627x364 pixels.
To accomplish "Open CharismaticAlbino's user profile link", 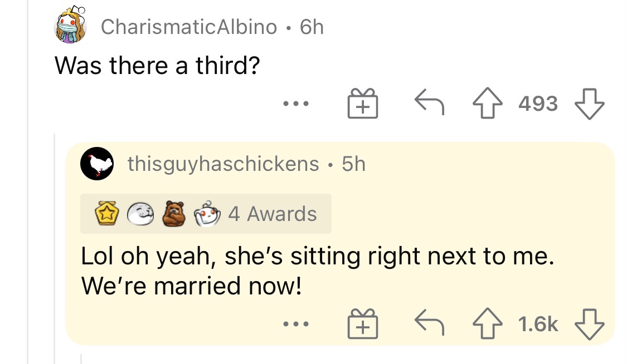I will (188, 27).
